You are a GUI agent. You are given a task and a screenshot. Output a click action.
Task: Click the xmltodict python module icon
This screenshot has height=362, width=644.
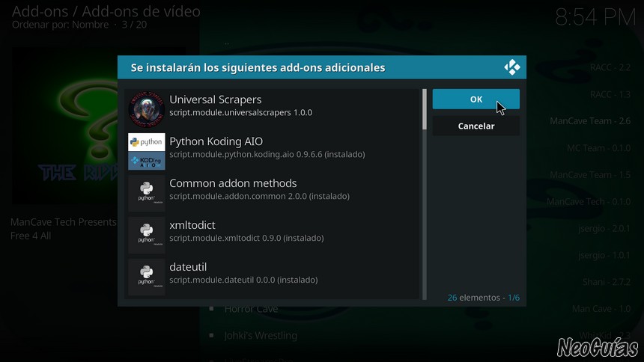pyautogui.click(x=147, y=235)
